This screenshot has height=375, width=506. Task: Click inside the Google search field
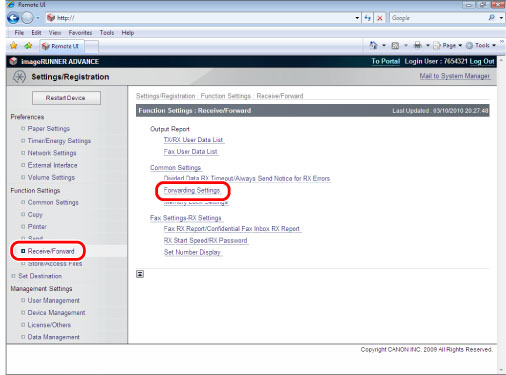click(x=438, y=18)
